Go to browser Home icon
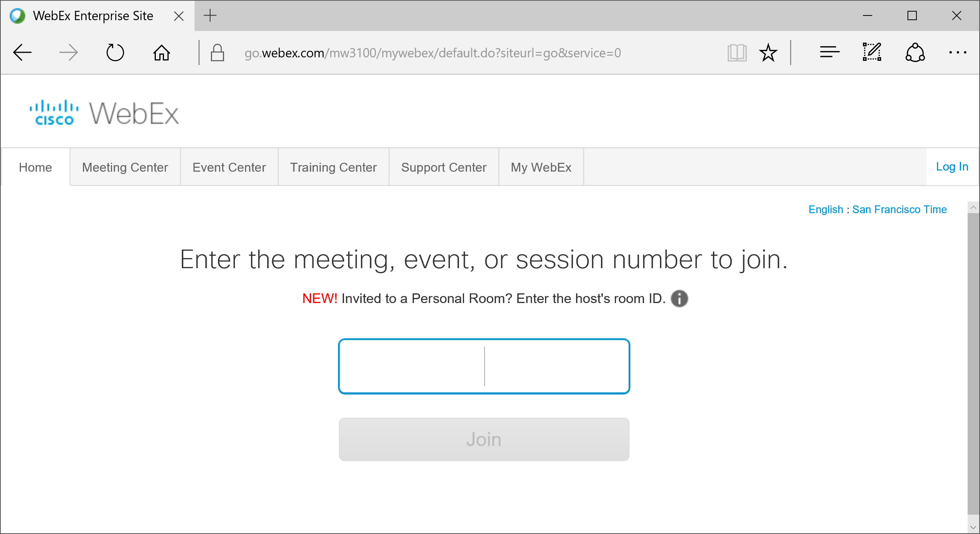The height and width of the screenshot is (534, 980). point(162,53)
